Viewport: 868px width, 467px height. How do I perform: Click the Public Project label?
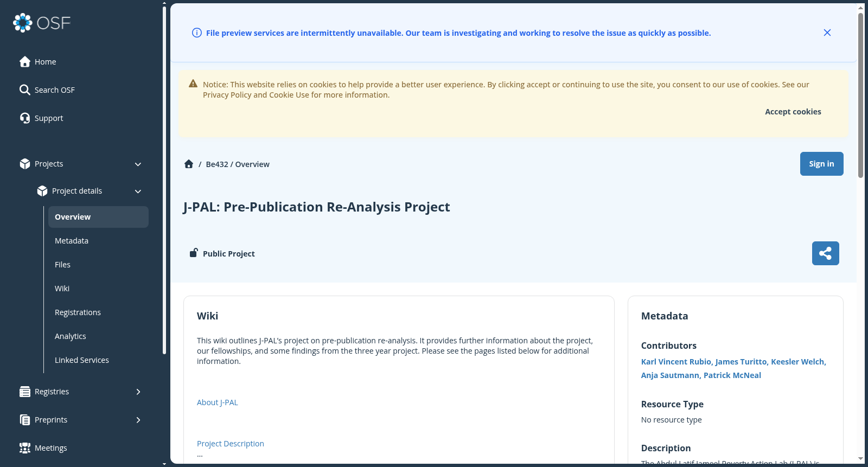coord(229,254)
